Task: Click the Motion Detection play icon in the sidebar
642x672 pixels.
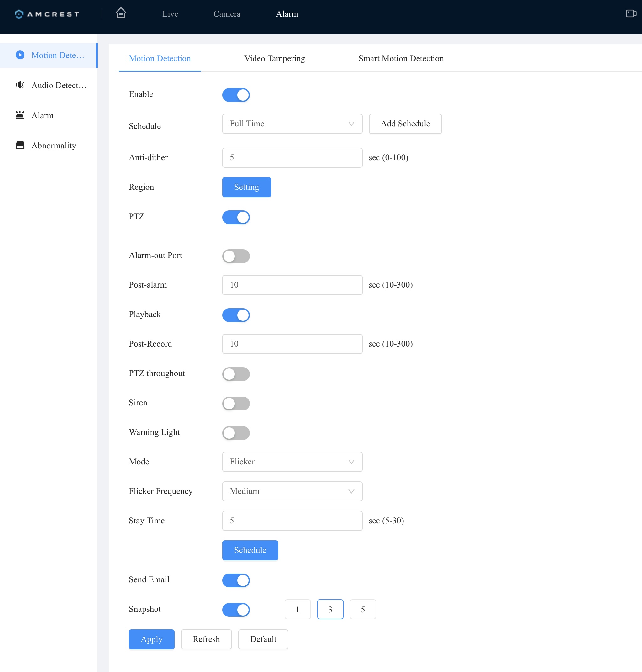Action: (20, 55)
